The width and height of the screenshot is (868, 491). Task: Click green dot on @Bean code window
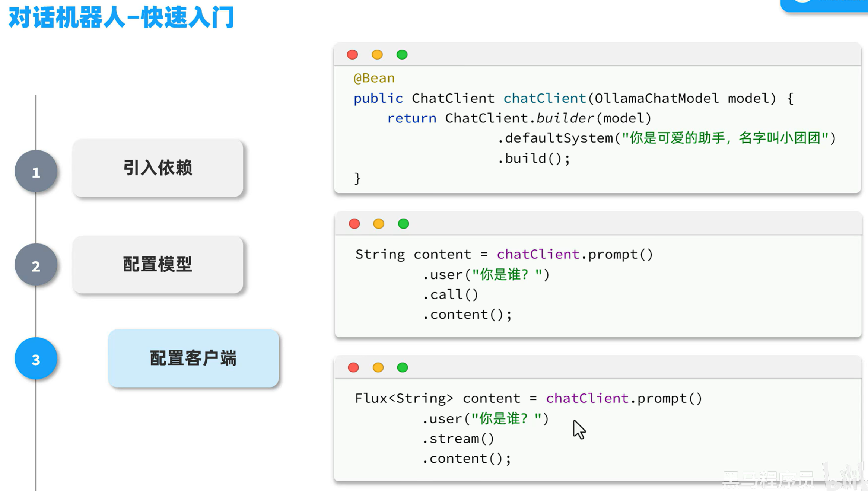(402, 55)
